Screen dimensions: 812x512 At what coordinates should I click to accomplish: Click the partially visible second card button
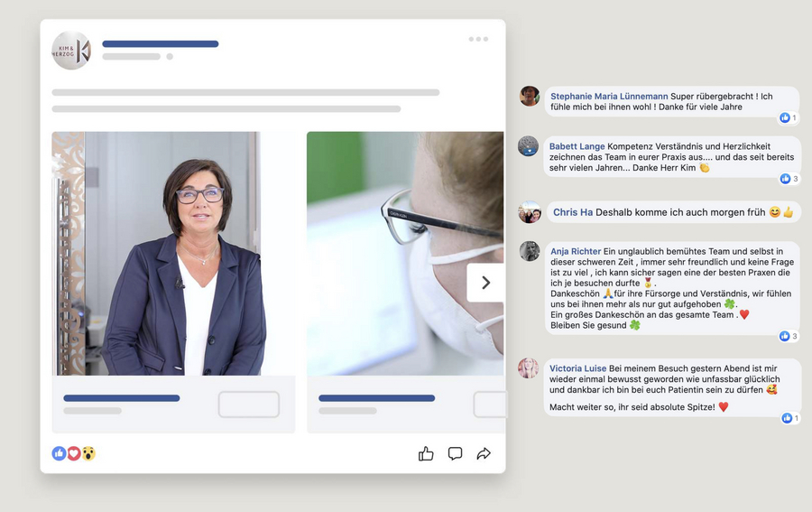(x=490, y=405)
